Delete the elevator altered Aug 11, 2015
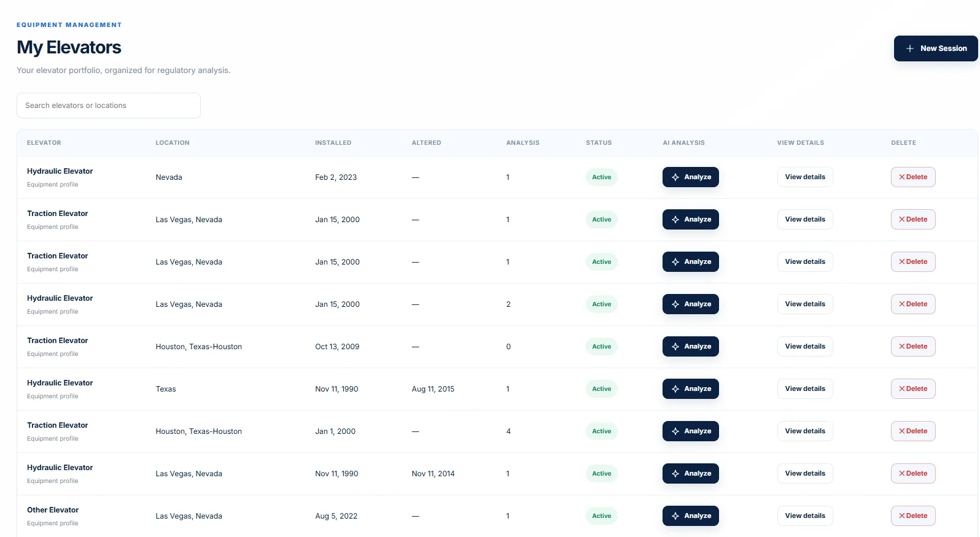 (913, 389)
